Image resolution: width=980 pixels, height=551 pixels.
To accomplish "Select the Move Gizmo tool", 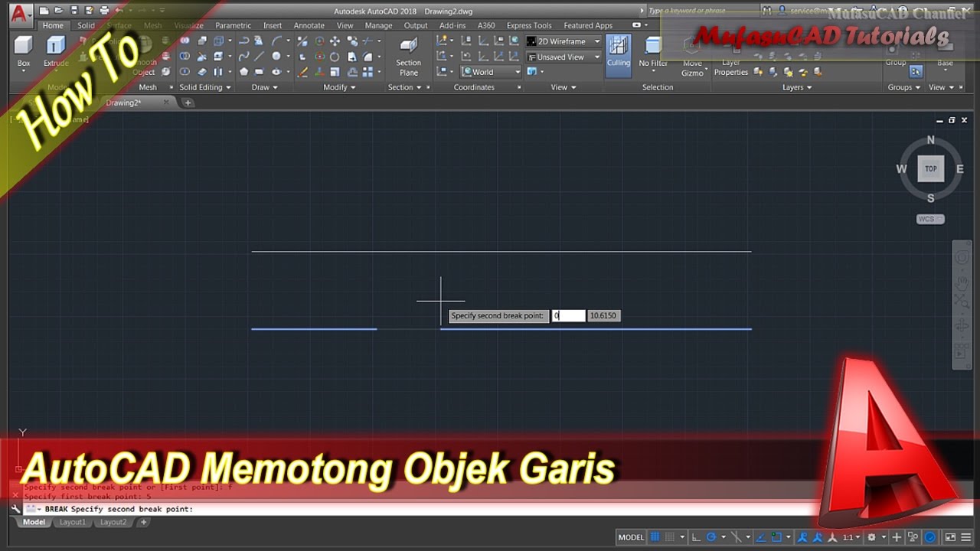I will 692,57.
